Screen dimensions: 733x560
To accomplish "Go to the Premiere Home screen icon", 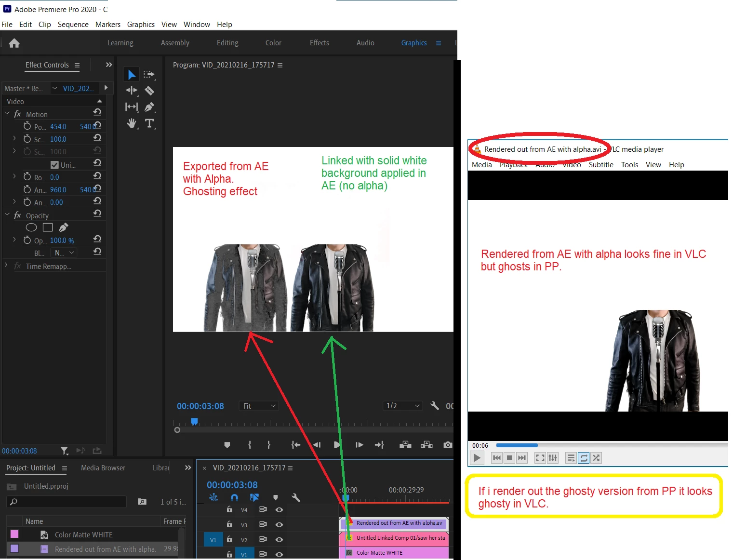I will pyautogui.click(x=14, y=43).
